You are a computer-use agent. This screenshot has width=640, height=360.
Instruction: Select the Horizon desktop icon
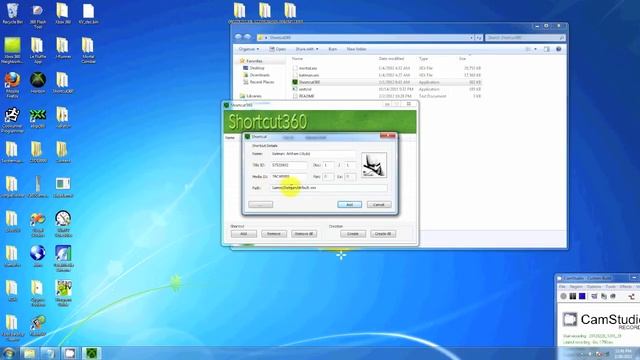point(38,83)
